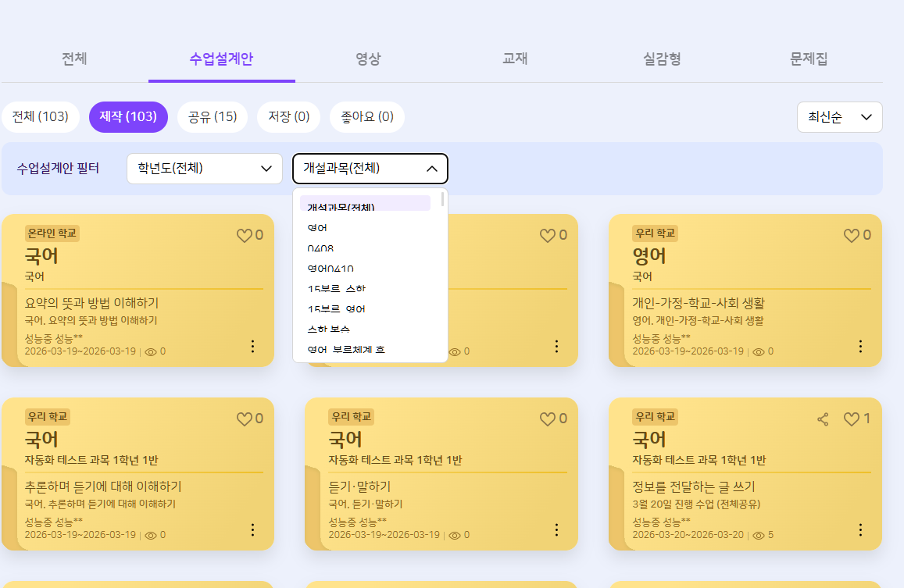904x588 pixels.
Task: Toggle like on '개인-가정-학교-사회 생활' card
Action: click(852, 236)
